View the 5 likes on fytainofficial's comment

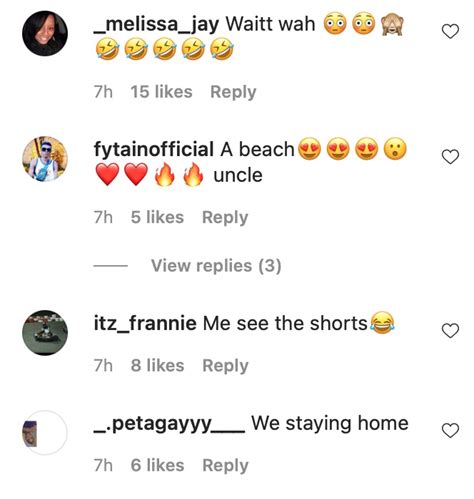pyautogui.click(x=157, y=217)
